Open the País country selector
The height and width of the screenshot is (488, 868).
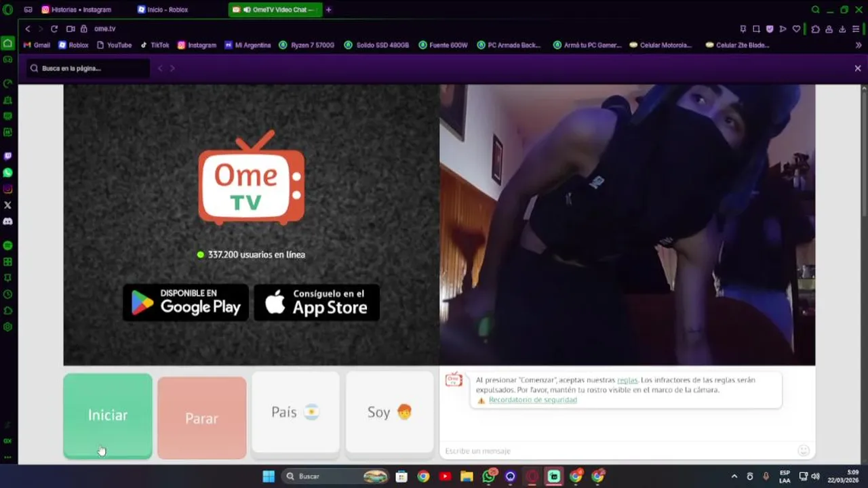[x=296, y=412]
